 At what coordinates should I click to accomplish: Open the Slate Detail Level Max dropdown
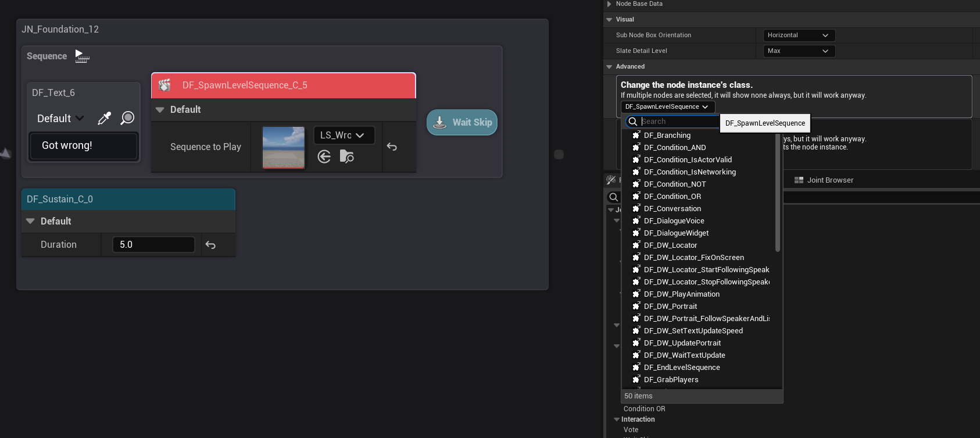coord(798,51)
